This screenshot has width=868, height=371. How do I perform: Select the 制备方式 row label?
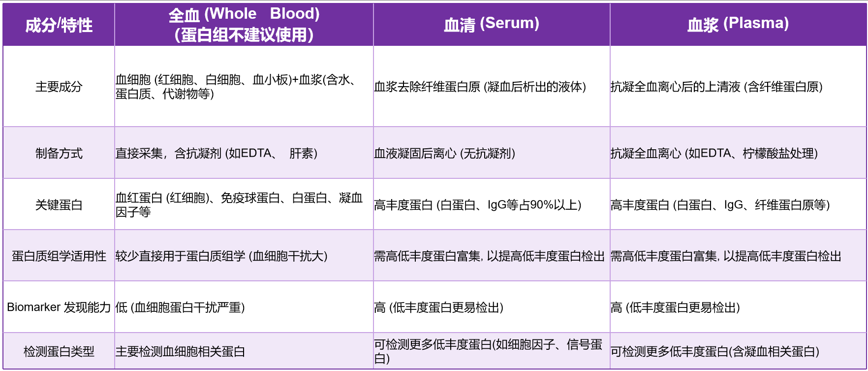[x=59, y=153]
